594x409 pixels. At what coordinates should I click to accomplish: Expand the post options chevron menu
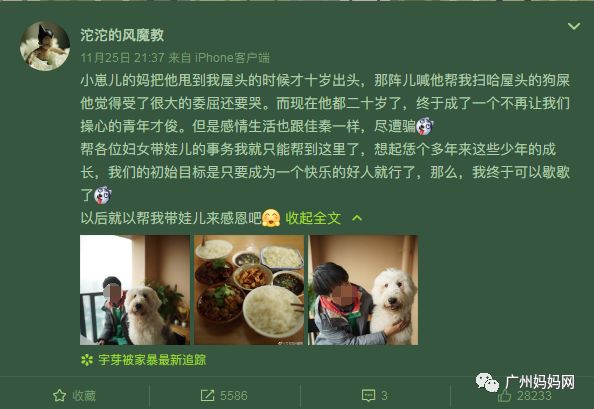(x=574, y=26)
